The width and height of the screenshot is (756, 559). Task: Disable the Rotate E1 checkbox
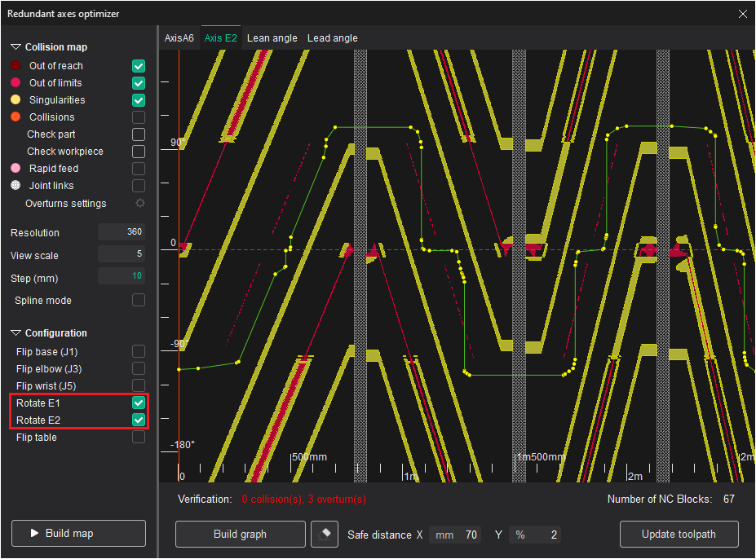coord(139,403)
